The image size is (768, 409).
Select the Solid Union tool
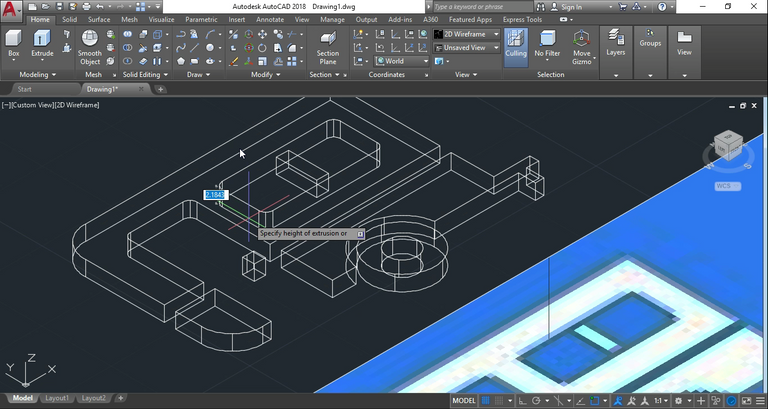click(127, 34)
